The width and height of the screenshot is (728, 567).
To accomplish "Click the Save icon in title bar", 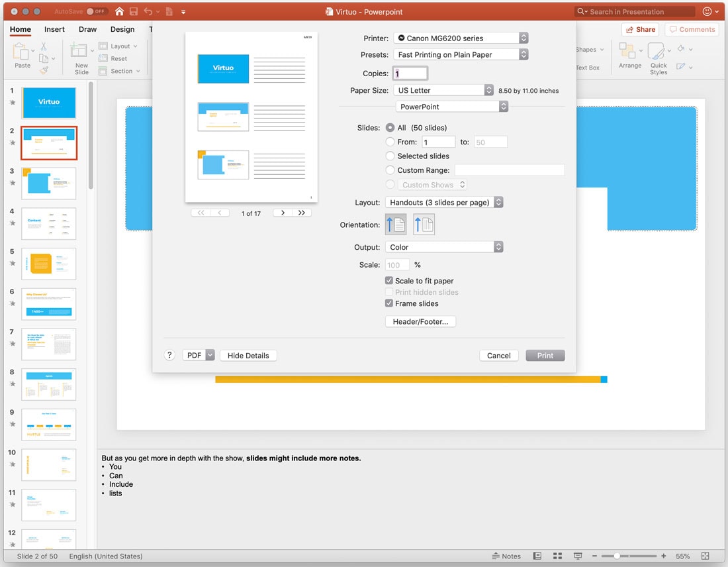I will click(134, 11).
